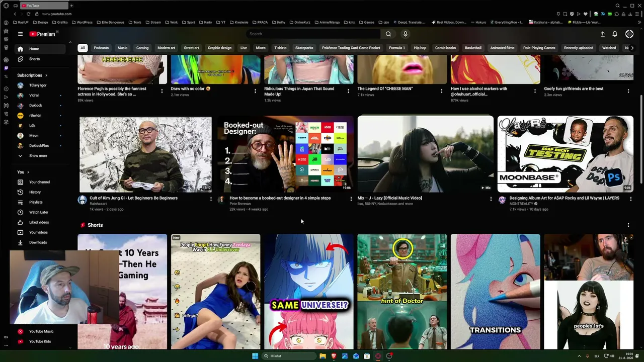Select the All filter chip
The width and height of the screenshot is (644, 362).
pos(83,48)
